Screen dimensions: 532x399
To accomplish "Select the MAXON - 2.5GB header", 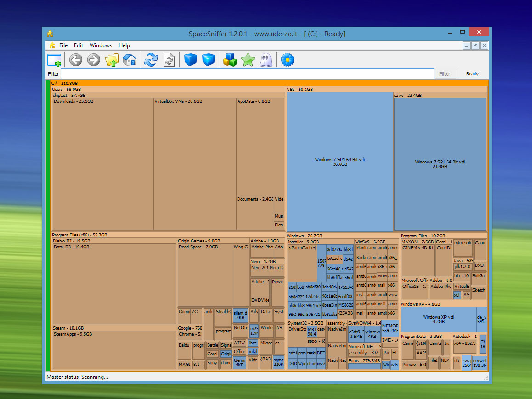I will [x=418, y=242].
